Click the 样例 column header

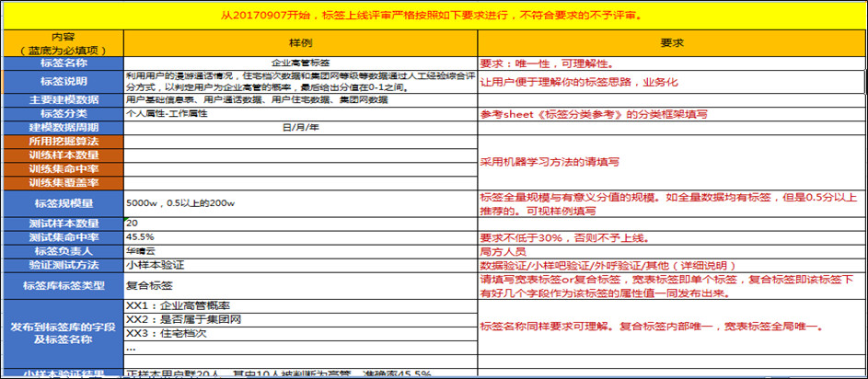click(x=301, y=43)
